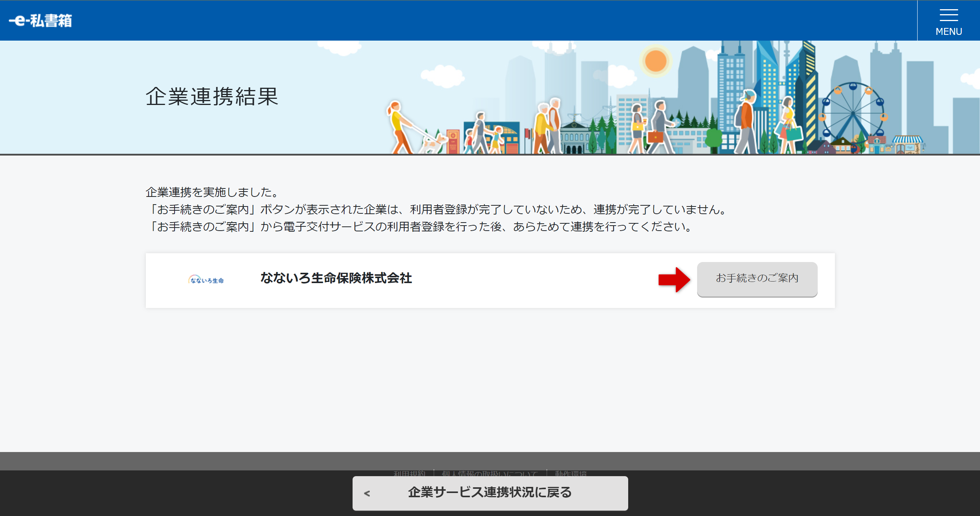Click the なないろ生命 company logo
Image resolution: width=980 pixels, height=516 pixels.
[x=206, y=279]
